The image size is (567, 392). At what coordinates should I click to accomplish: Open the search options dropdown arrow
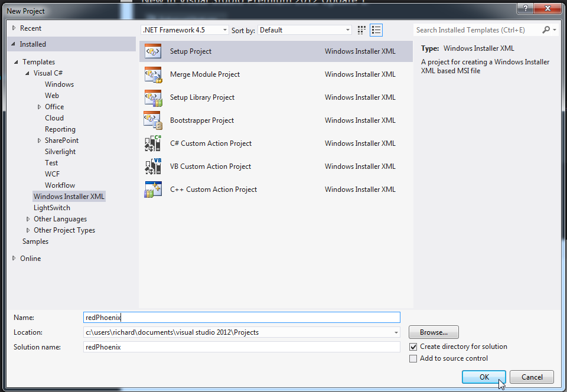555,30
